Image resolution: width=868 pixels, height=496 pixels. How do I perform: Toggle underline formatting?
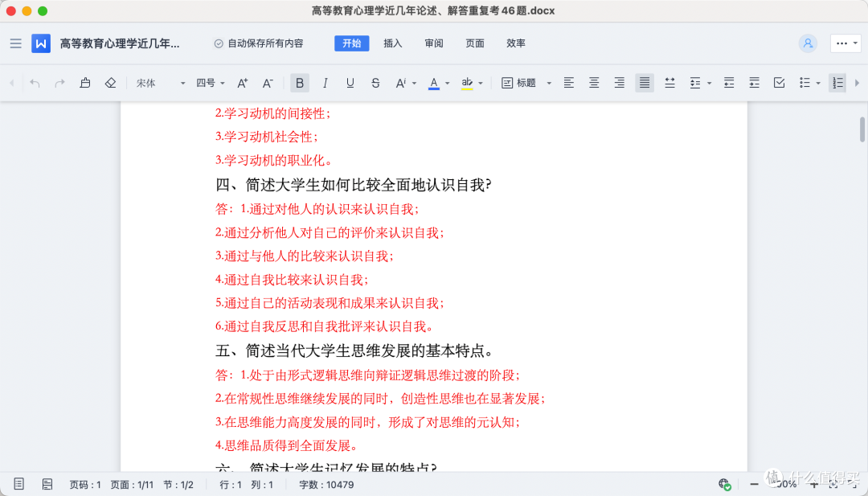point(350,83)
